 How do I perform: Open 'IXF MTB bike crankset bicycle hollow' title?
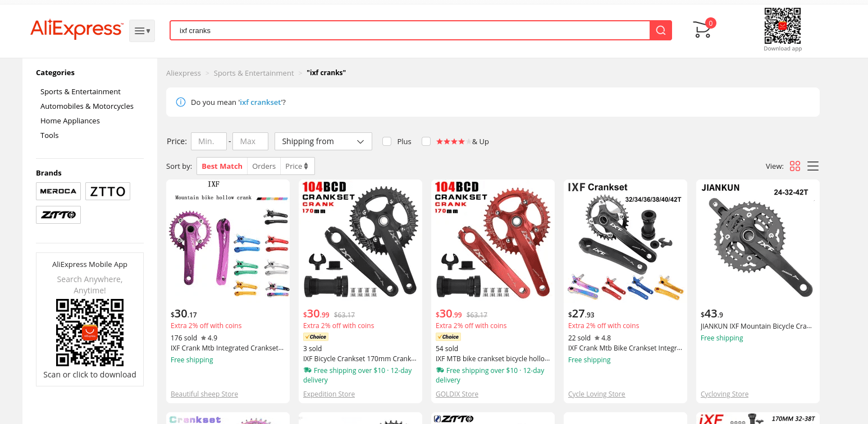pos(492,358)
